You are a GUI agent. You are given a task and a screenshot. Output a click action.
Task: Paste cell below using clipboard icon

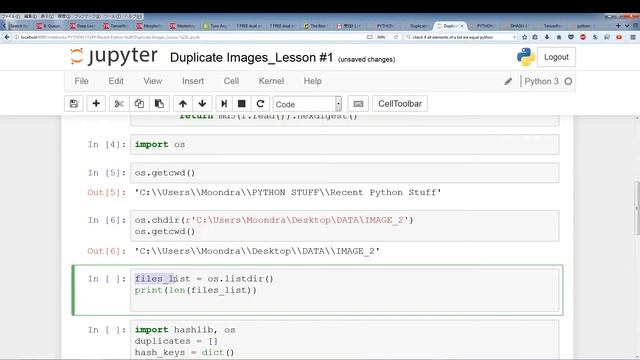[159, 104]
